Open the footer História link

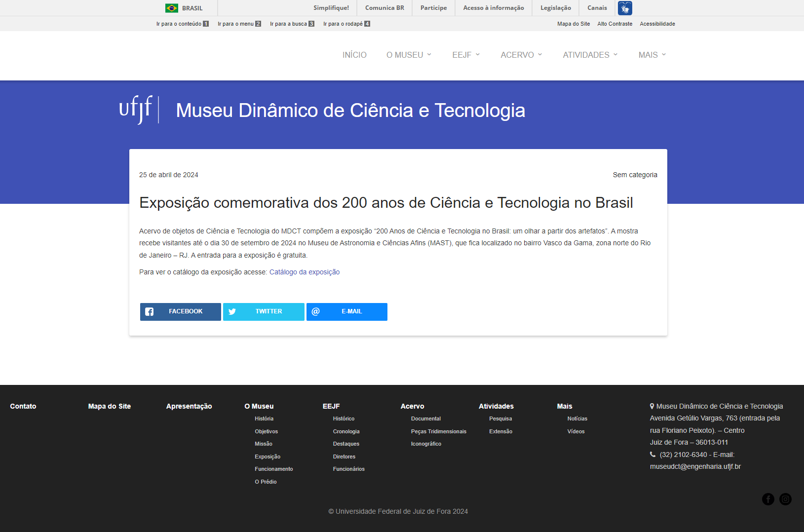(x=264, y=418)
